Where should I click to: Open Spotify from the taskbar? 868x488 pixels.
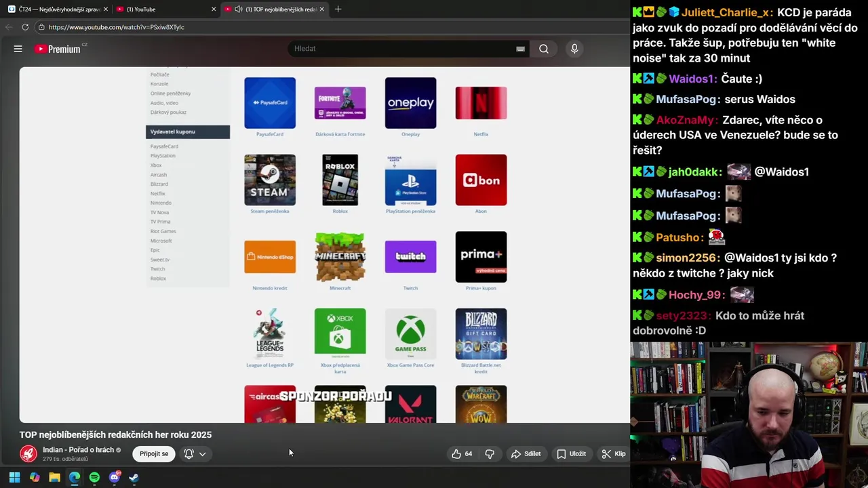coord(94,477)
